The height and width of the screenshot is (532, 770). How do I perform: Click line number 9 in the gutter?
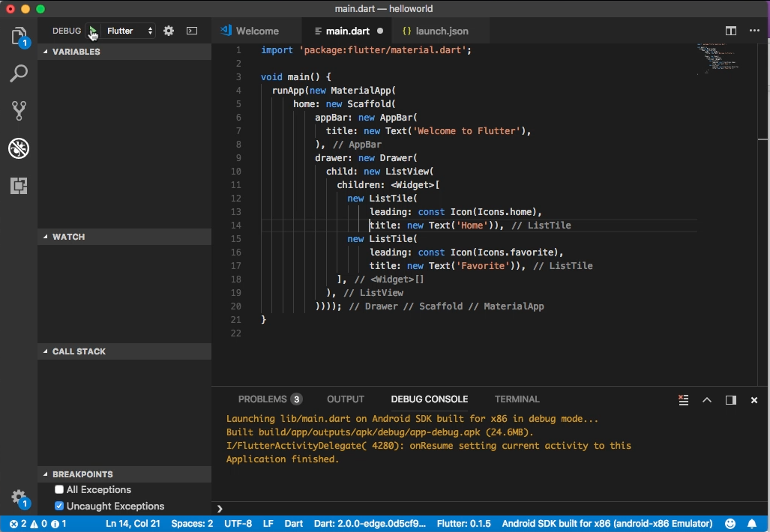coord(238,158)
